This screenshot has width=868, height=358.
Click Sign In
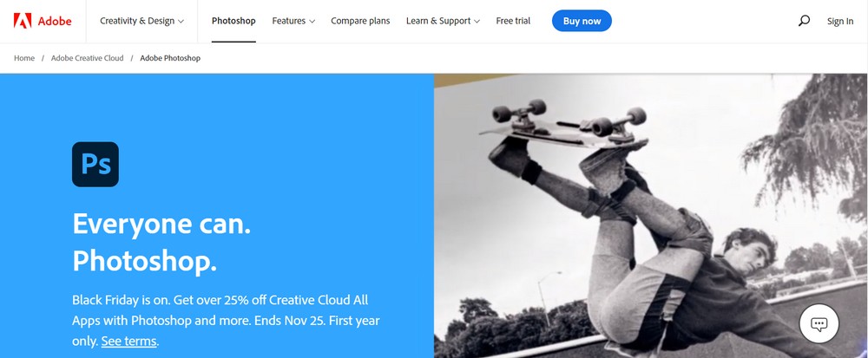pyautogui.click(x=839, y=21)
